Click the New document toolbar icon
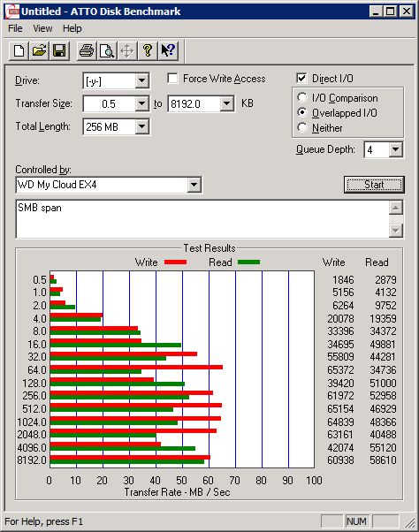The width and height of the screenshot is (419, 532). (x=19, y=51)
